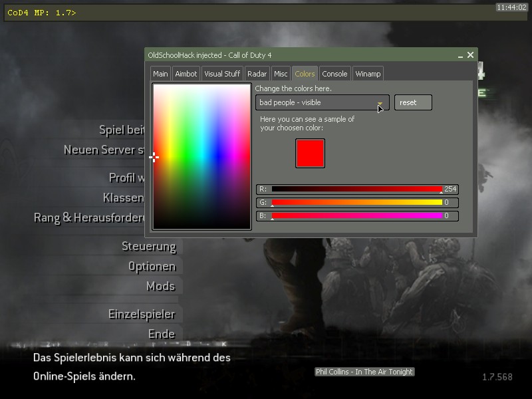The image size is (532, 399).
Task: Open the Console tab
Action: (x=334, y=74)
